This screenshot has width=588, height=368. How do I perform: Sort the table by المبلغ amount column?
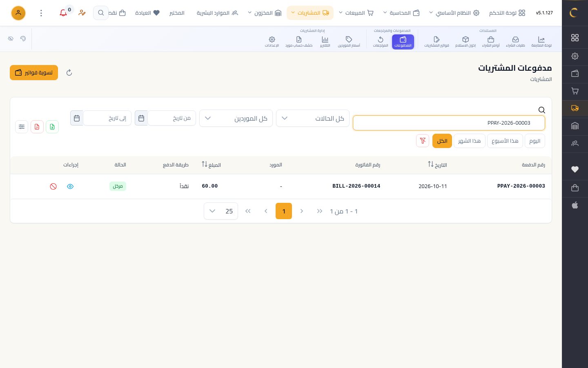click(211, 165)
